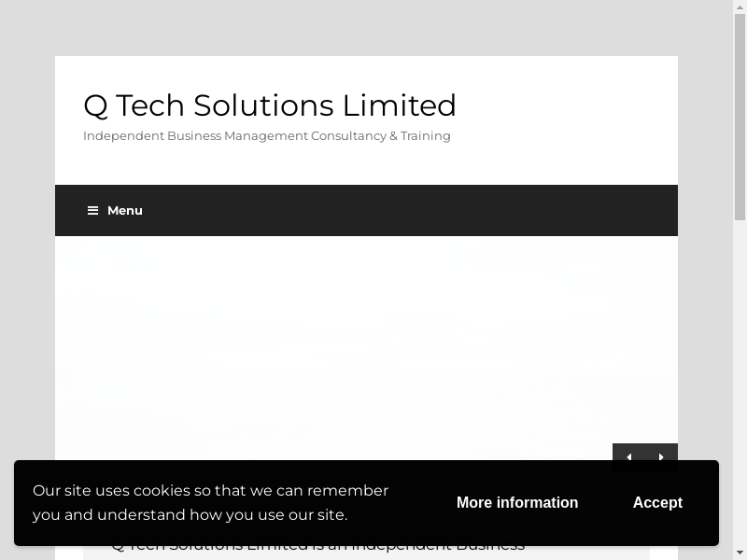Accept the site cookies

[657, 502]
